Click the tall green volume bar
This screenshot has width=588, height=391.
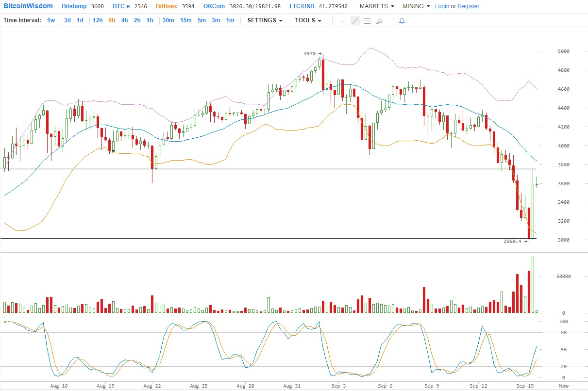(533, 284)
